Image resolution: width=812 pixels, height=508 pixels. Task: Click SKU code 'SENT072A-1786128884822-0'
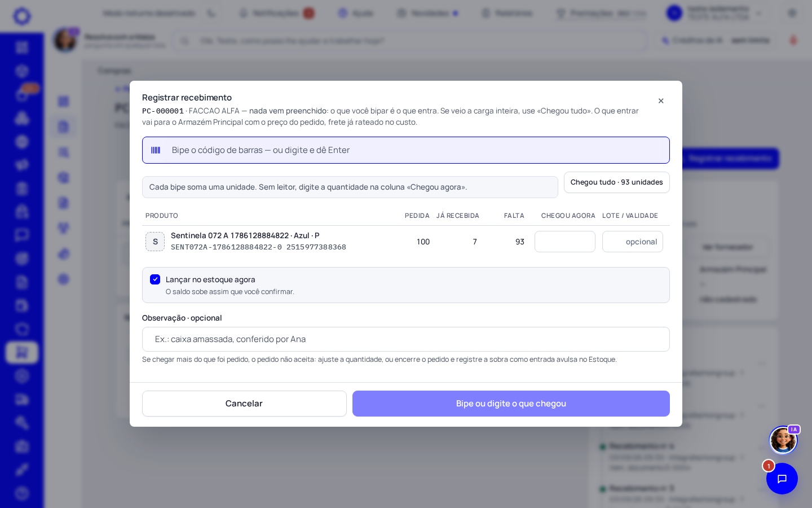pyautogui.click(x=226, y=247)
